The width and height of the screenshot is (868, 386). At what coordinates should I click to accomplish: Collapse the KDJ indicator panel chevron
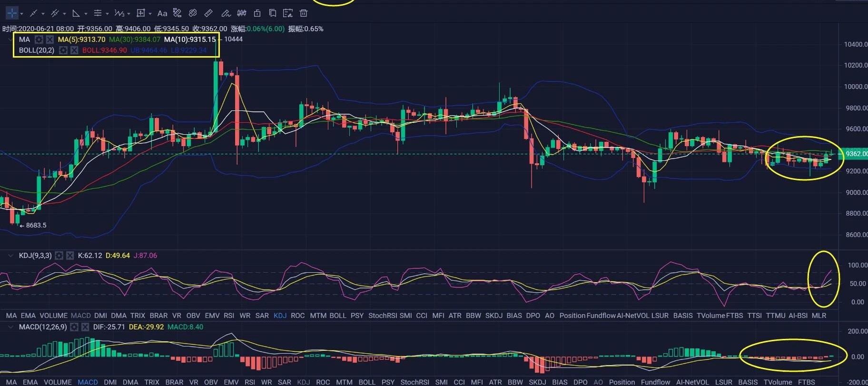point(10,256)
